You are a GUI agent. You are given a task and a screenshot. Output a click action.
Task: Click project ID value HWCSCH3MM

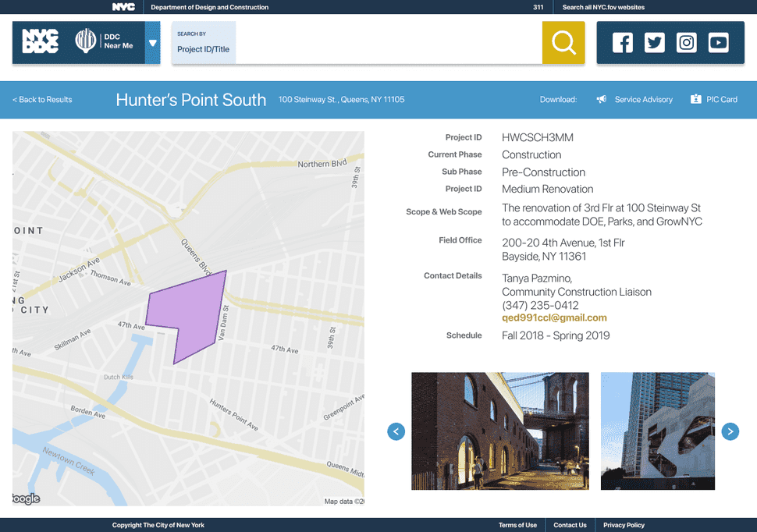coord(538,137)
